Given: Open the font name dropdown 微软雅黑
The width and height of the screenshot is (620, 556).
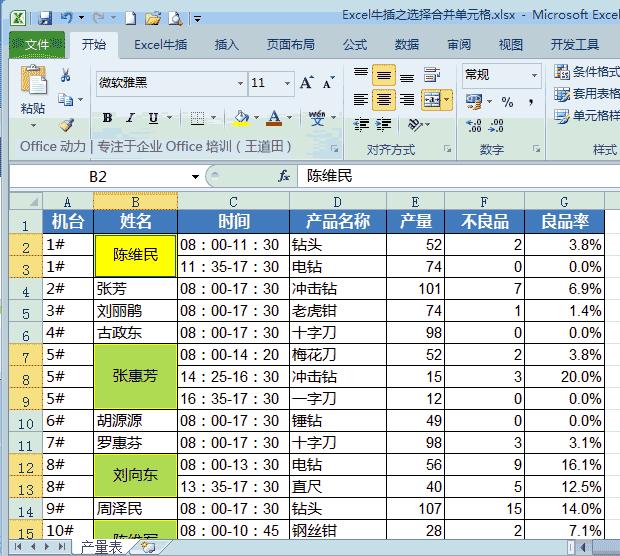Looking at the screenshot, I should tap(240, 83).
